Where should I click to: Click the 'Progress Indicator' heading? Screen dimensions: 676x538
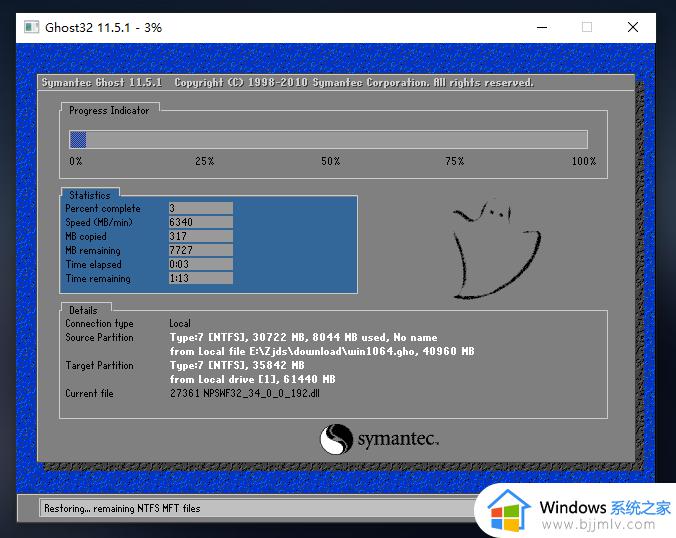click(x=109, y=110)
